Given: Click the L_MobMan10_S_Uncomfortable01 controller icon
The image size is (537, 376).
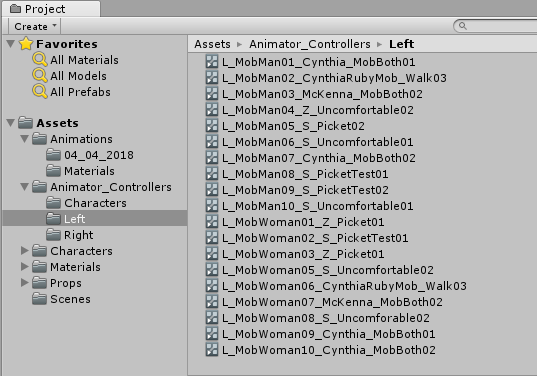Looking at the screenshot, I should point(212,206).
